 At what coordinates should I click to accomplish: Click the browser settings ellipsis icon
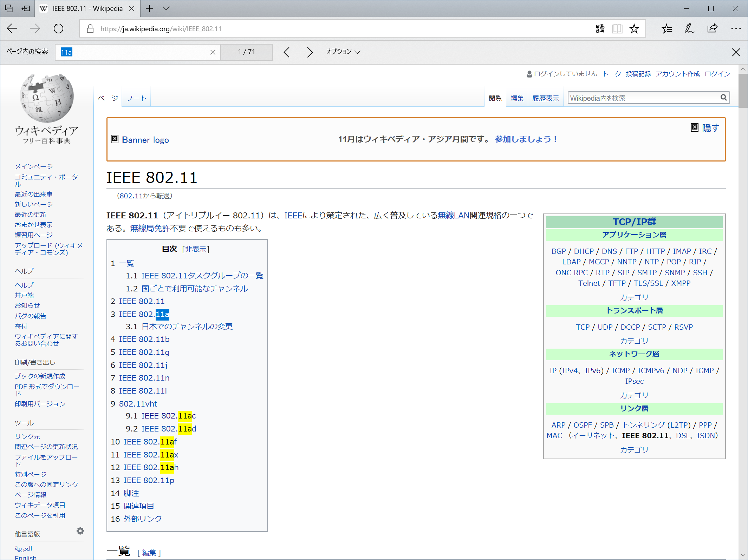(x=736, y=28)
